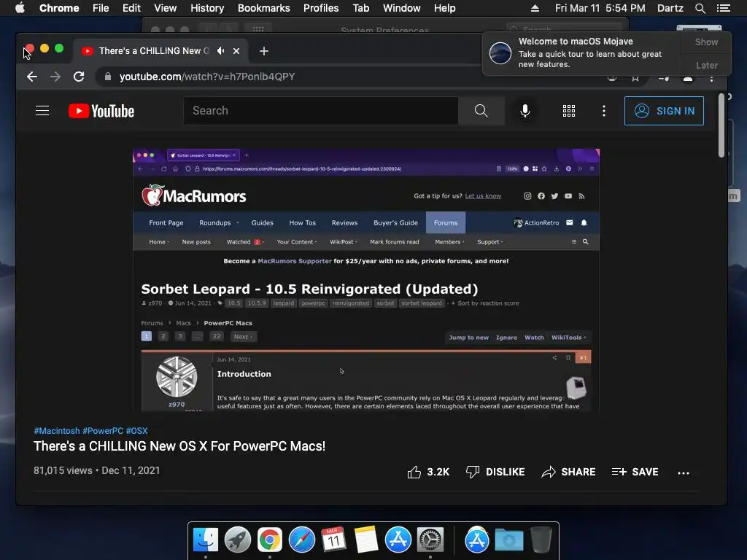Go back in Chrome
The image size is (747, 560).
tap(32, 77)
